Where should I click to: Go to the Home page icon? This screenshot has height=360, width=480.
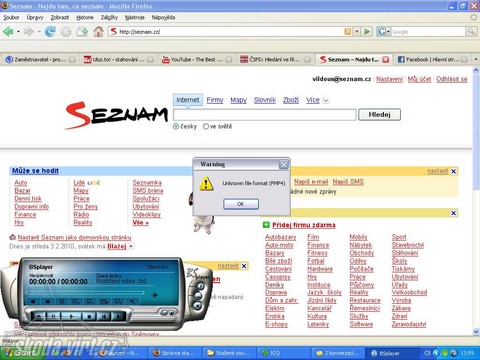[x=98, y=32]
